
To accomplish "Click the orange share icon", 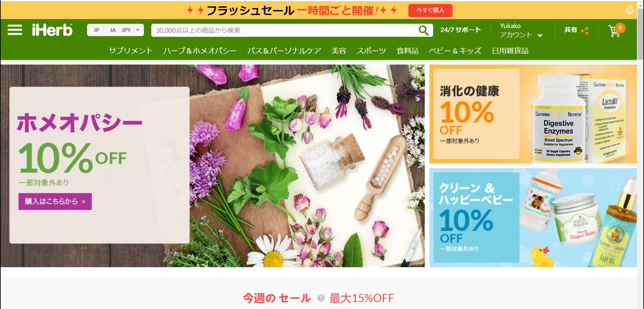I will coord(585,31).
